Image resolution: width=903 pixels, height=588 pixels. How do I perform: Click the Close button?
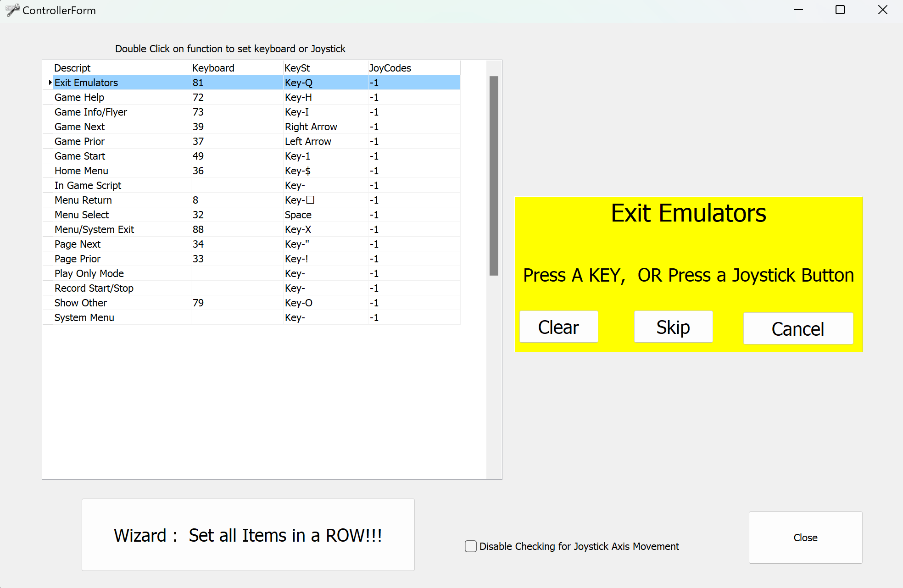click(x=805, y=538)
